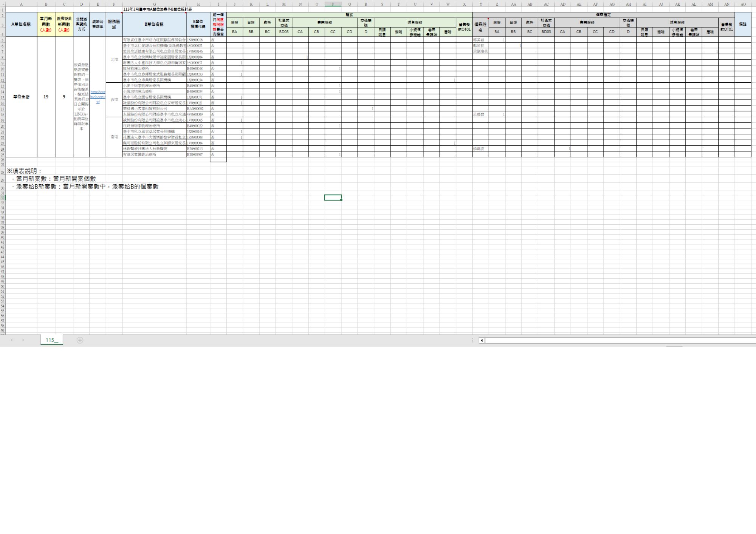
Task: Click the tab bar resize dots handle
Action: point(472,340)
